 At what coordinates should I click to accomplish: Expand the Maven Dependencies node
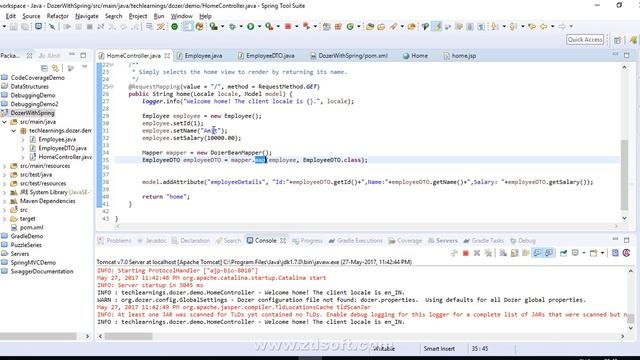click(4, 201)
